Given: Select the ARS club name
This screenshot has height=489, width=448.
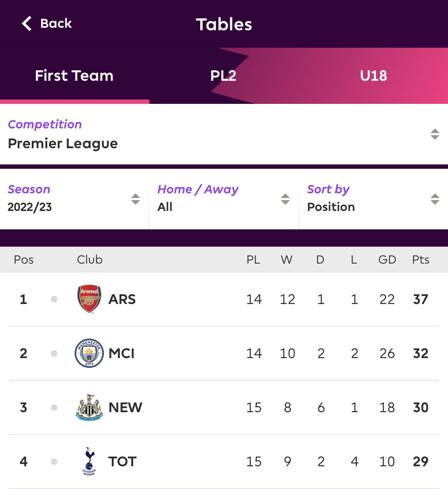Looking at the screenshot, I should [122, 299].
